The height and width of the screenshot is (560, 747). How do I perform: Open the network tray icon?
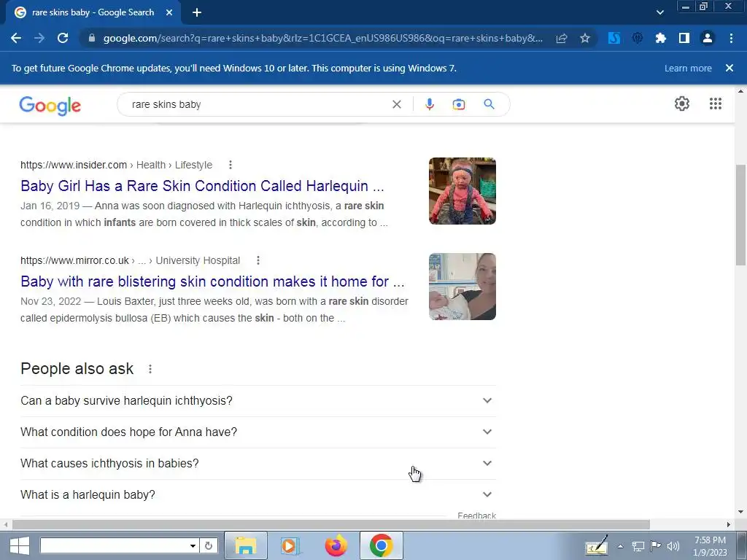(x=638, y=546)
